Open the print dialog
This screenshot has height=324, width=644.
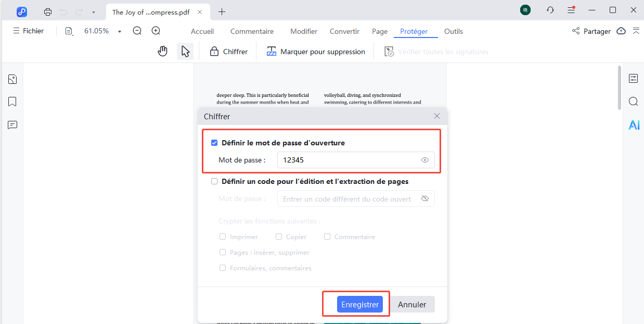tap(47, 11)
